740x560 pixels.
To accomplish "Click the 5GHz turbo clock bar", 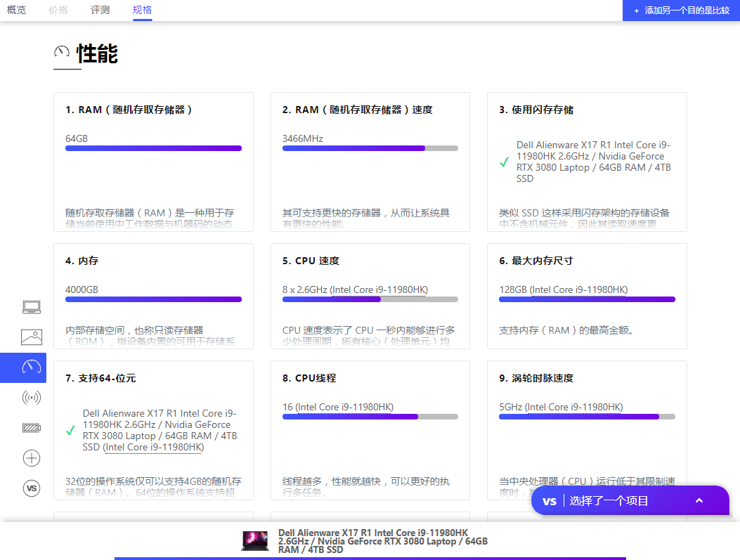I will click(587, 417).
